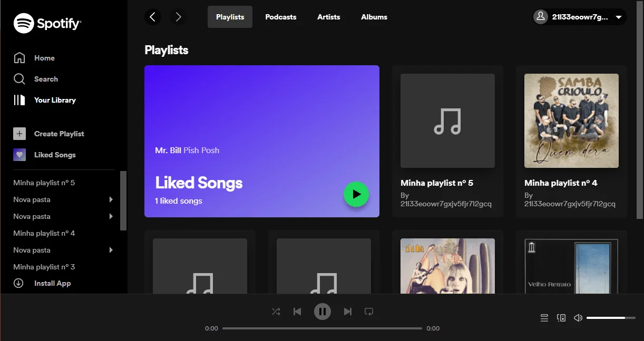644x341 pixels.
Task: Play Liked Songs with the green button
Action: (x=356, y=194)
